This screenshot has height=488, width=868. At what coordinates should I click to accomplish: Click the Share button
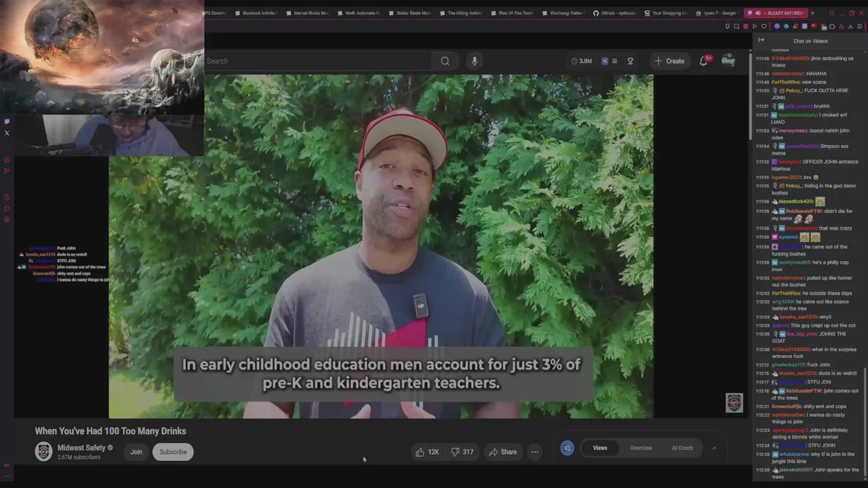503,452
